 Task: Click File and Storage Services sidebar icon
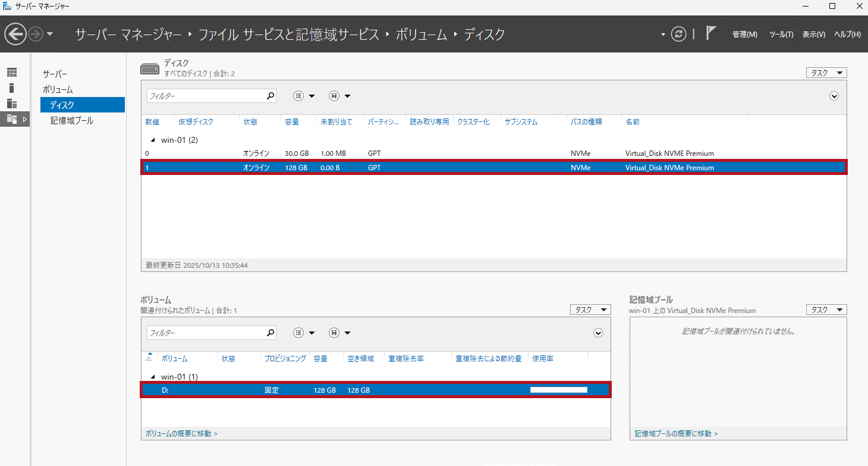point(12,119)
